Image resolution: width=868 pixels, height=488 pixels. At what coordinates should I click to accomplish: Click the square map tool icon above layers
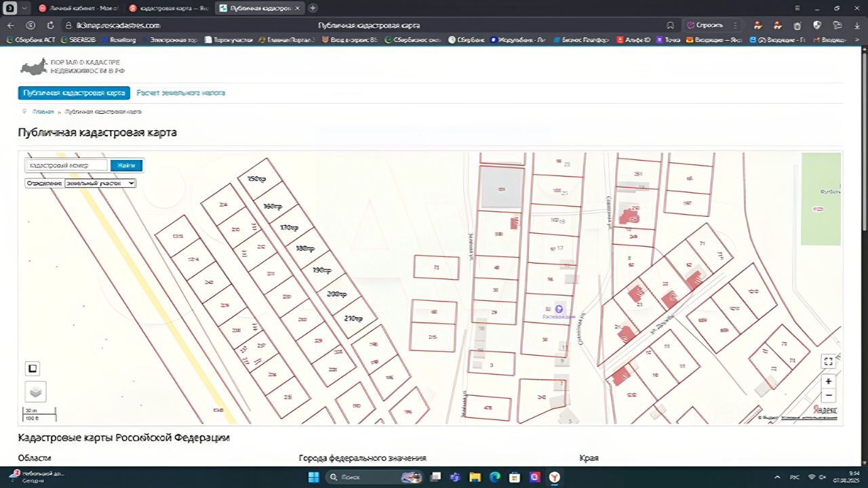point(33,369)
